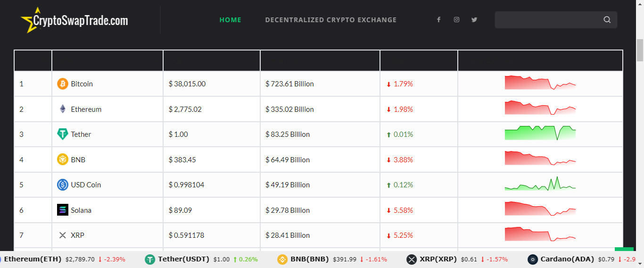Open the Bitcoin sparkline chart
Image resolution: width=644 pixels, height=268 pixels.
pyautogui.click(x=540, y=82)
